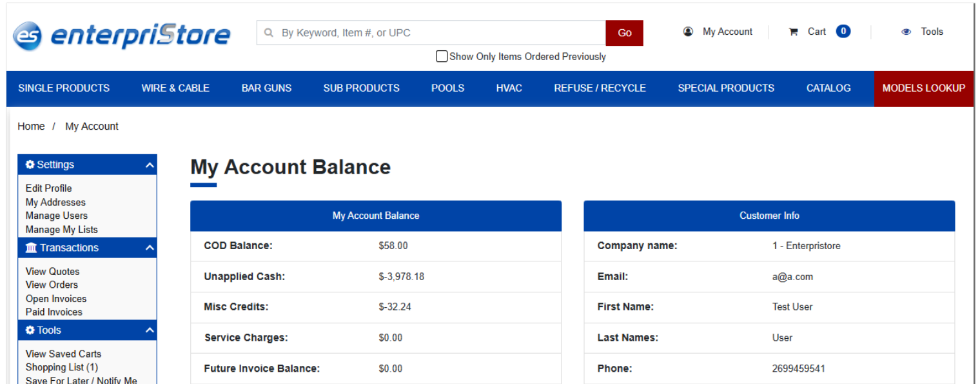Open View Saved Carts
980x384 pixels.
tap(63, 354)
